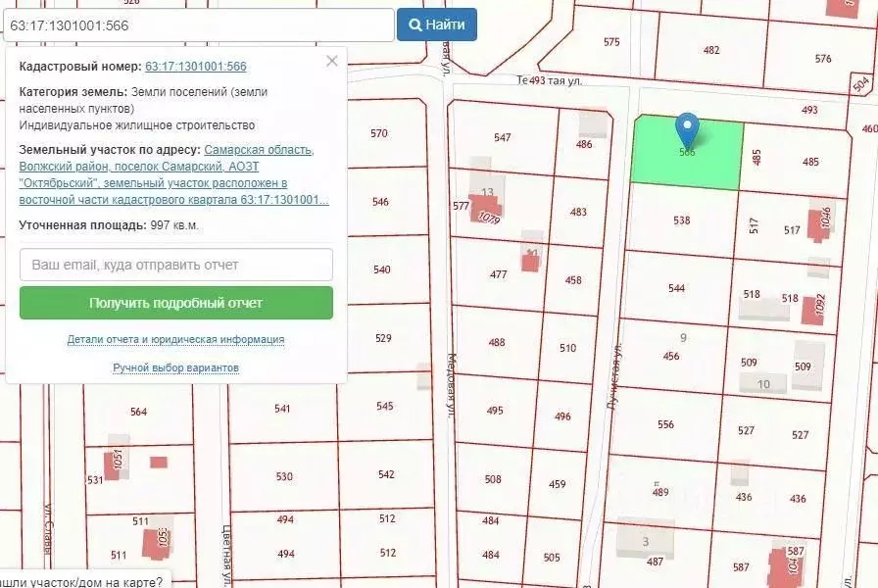
Task: Select parcel 505 on the map
Action: [x=552, y=558]
